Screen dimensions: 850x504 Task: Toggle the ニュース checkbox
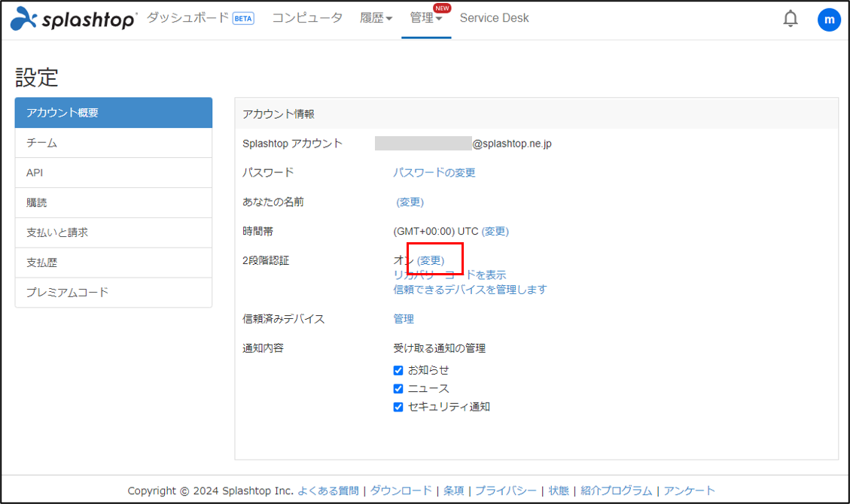(x=398, y=389)
